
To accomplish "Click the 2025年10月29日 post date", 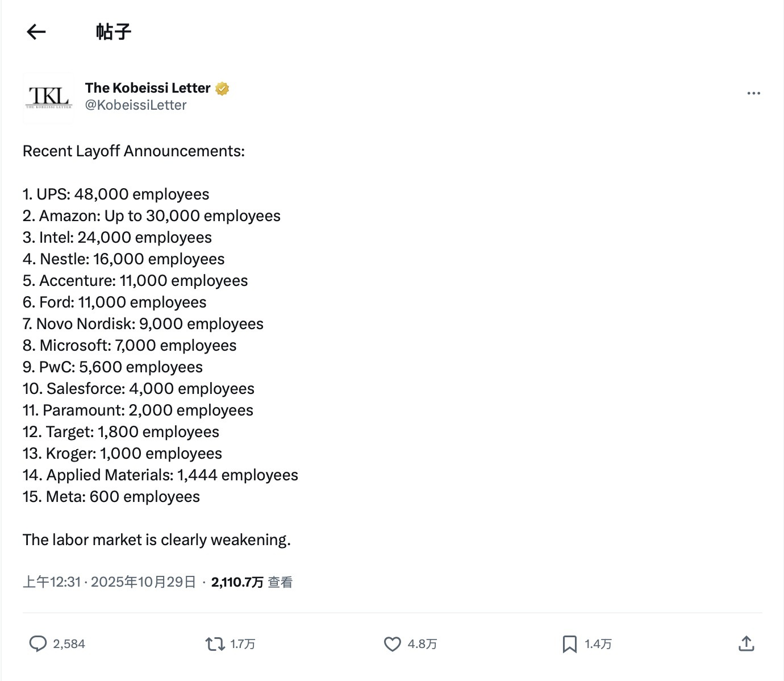I will click(143, 582).
